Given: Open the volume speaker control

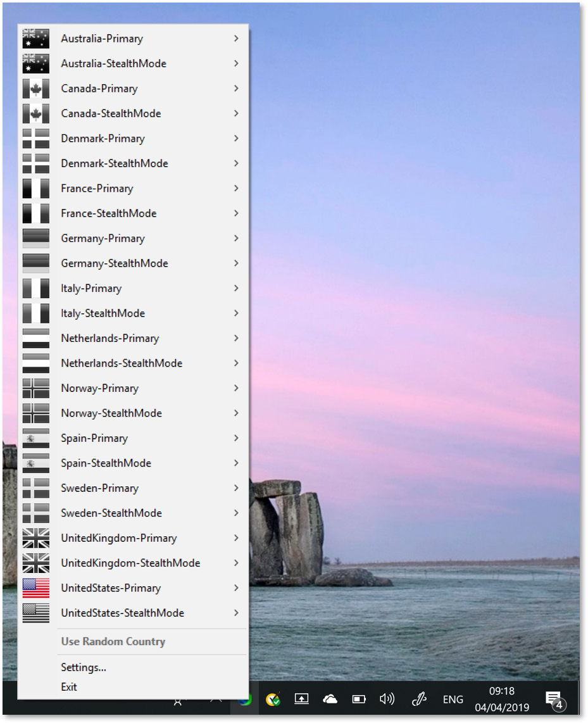Looking at the screenshot, I should tap(387, 699).
